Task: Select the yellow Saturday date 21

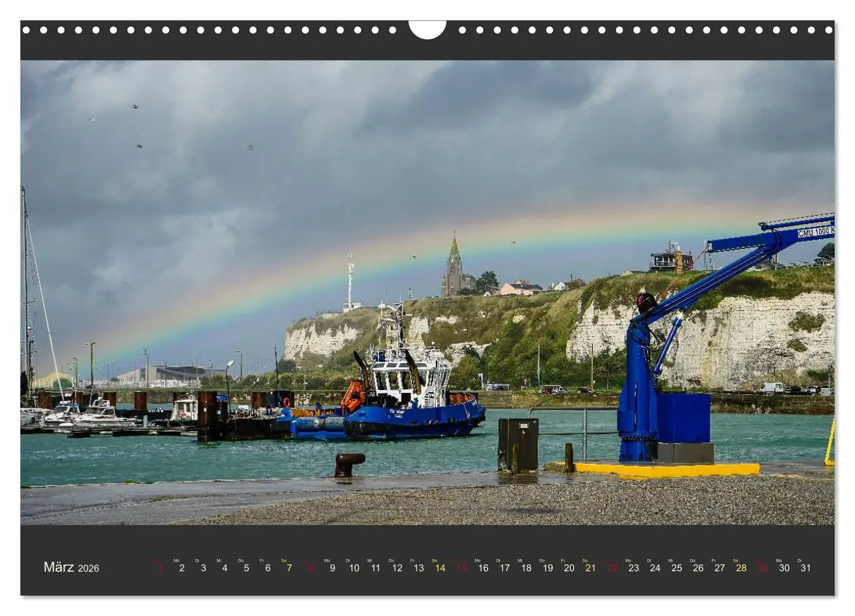Action: point(590,568)
